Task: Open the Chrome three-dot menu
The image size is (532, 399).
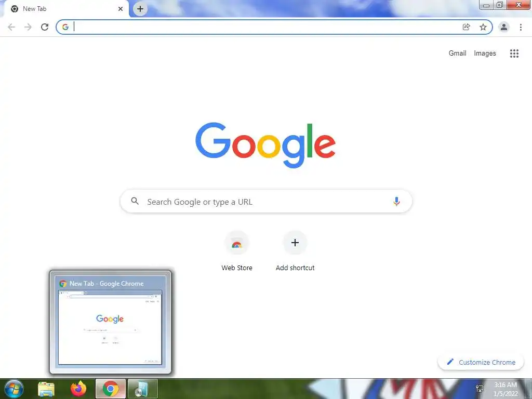Action: (521, 27)
